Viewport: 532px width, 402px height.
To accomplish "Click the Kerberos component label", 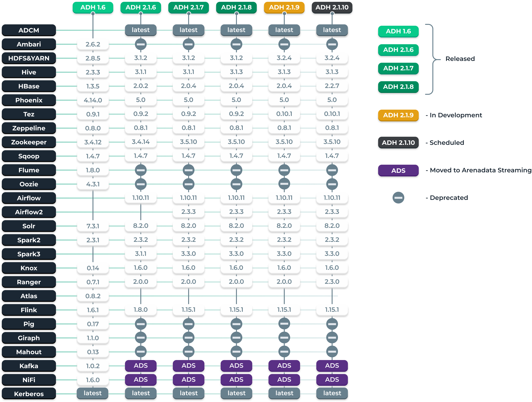I will click(29, 394).
